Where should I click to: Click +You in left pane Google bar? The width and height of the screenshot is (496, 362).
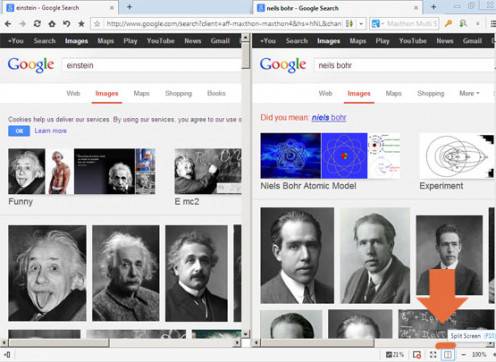pos(16,41)
